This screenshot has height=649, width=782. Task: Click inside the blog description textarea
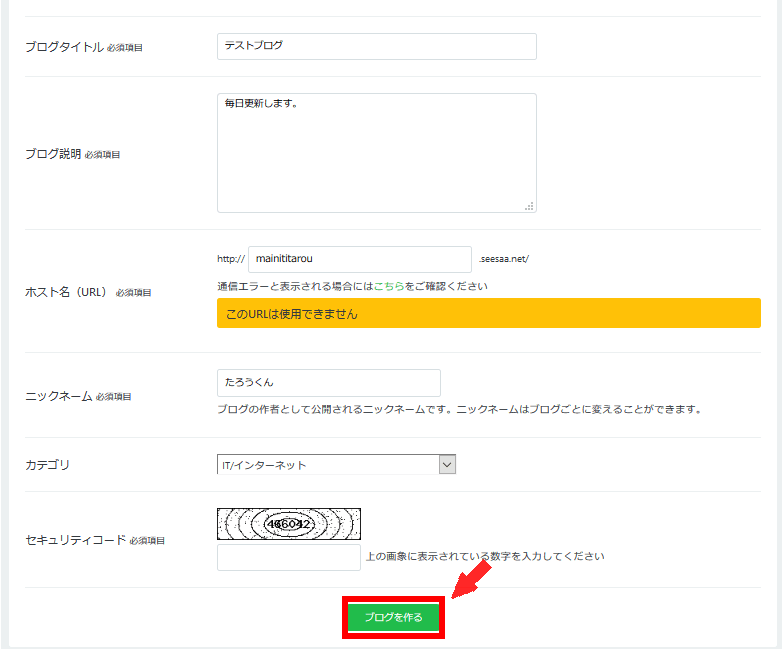pyautogui.click(x=377, y=153)
